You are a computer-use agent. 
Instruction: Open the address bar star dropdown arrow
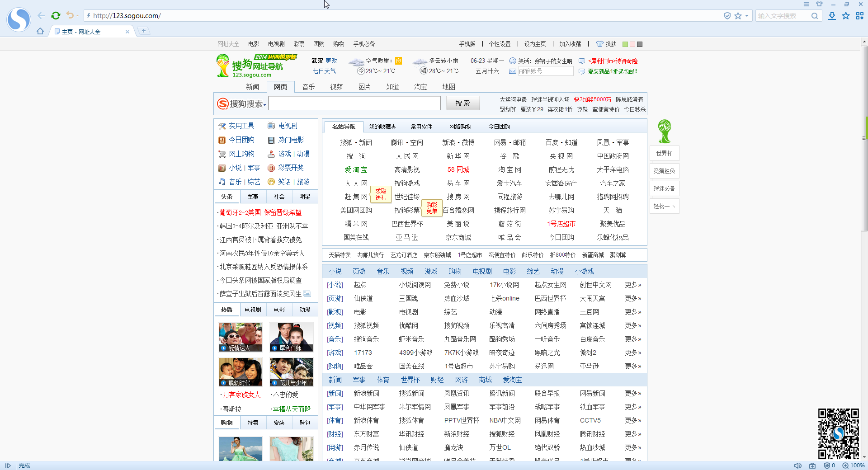point(747,16)
